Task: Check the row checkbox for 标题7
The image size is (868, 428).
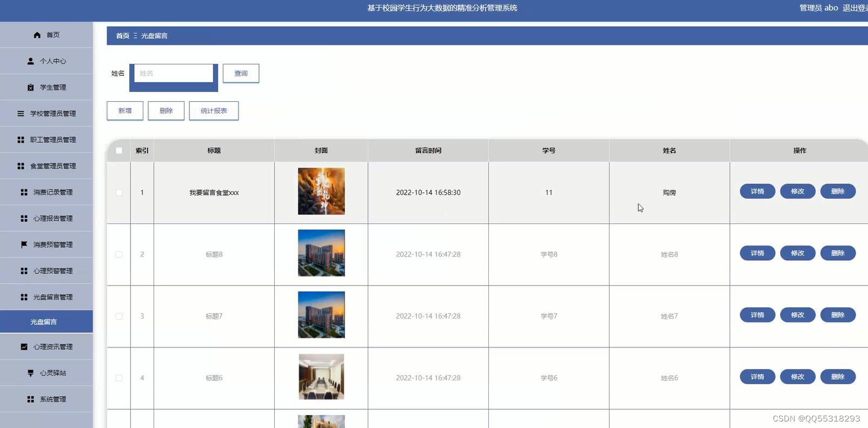Action: point(119,316)
